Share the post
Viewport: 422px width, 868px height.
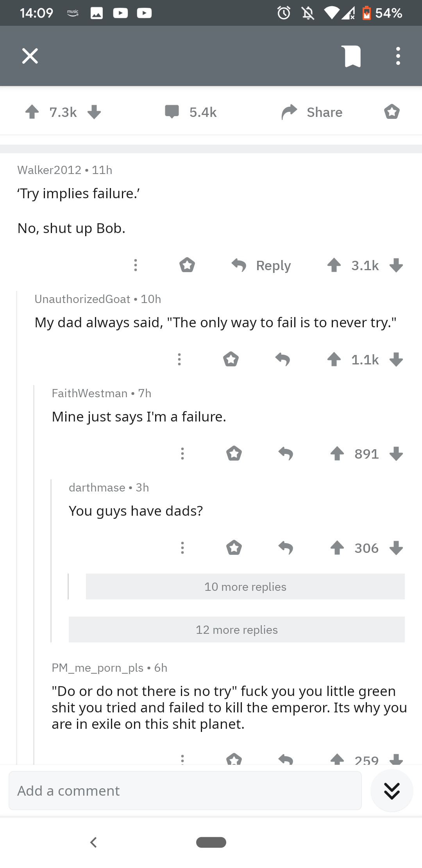click(312, 112)
